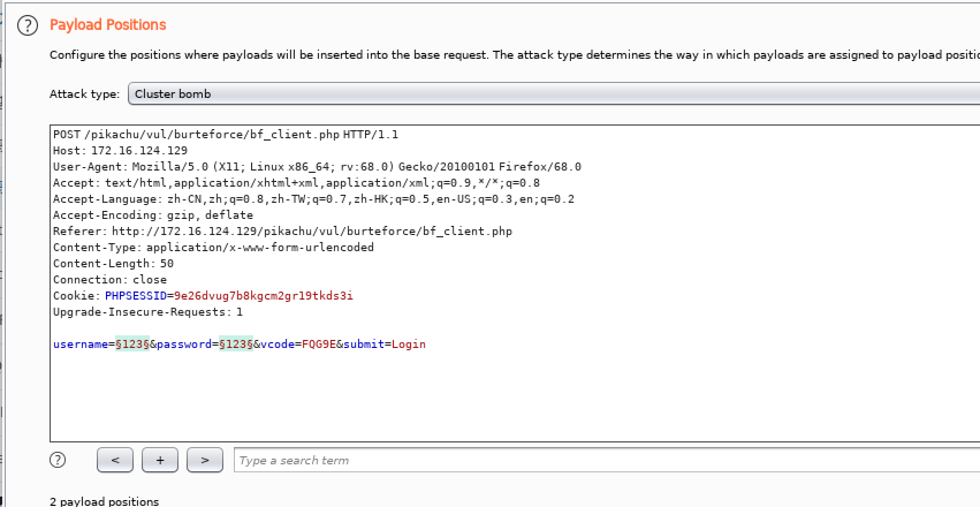Click the Content-Length value 50

click(167, 263)
